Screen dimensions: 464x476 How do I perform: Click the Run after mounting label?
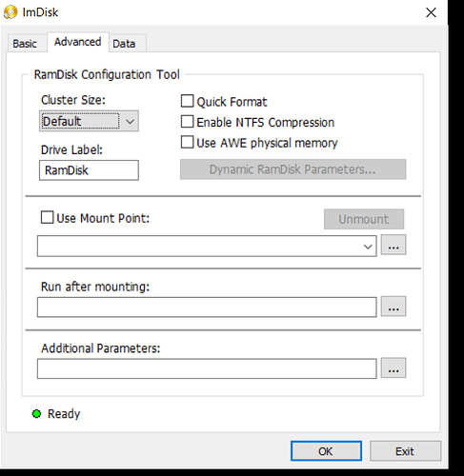(95, 287)
